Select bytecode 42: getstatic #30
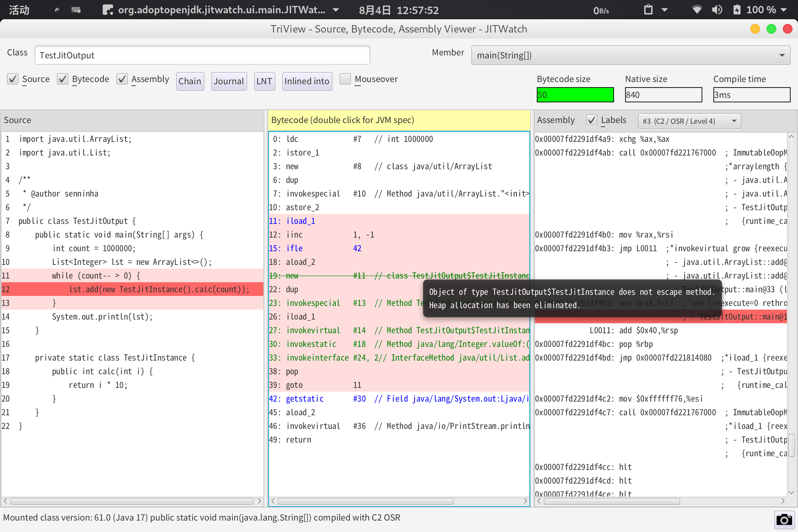 pyautogui.click(x=399, y=399)
